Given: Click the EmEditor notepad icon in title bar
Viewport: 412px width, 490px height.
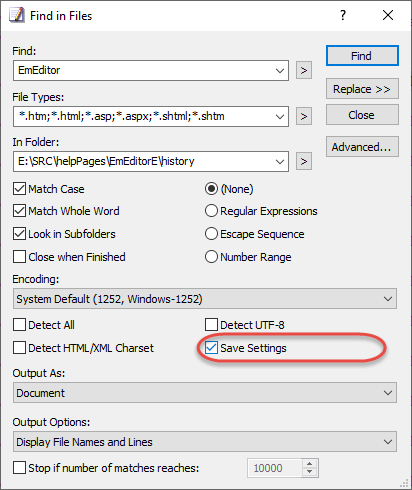Looking at the screenshot, I should [x=17, y=15].
